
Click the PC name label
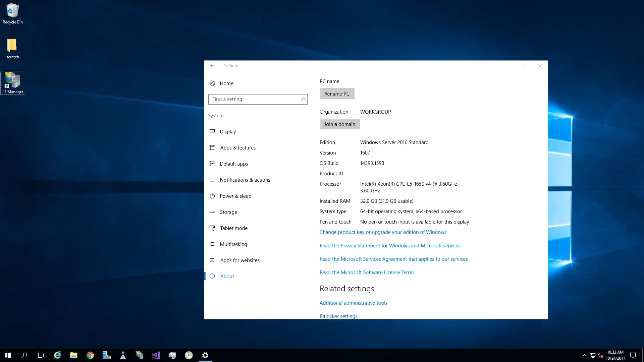pyautogui.click(x=329, y=81)
